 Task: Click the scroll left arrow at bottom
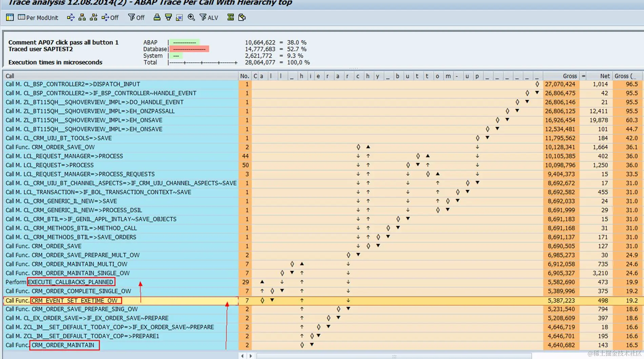[242, 356]
